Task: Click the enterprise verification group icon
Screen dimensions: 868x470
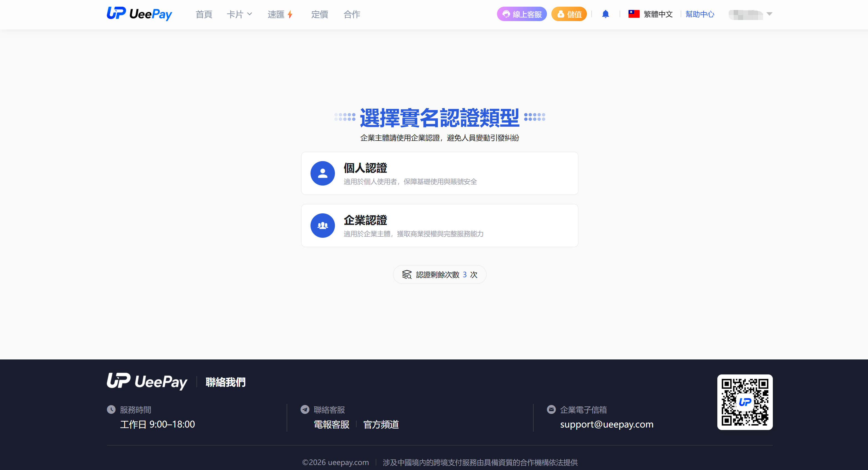Action: (x=322, y=225)
